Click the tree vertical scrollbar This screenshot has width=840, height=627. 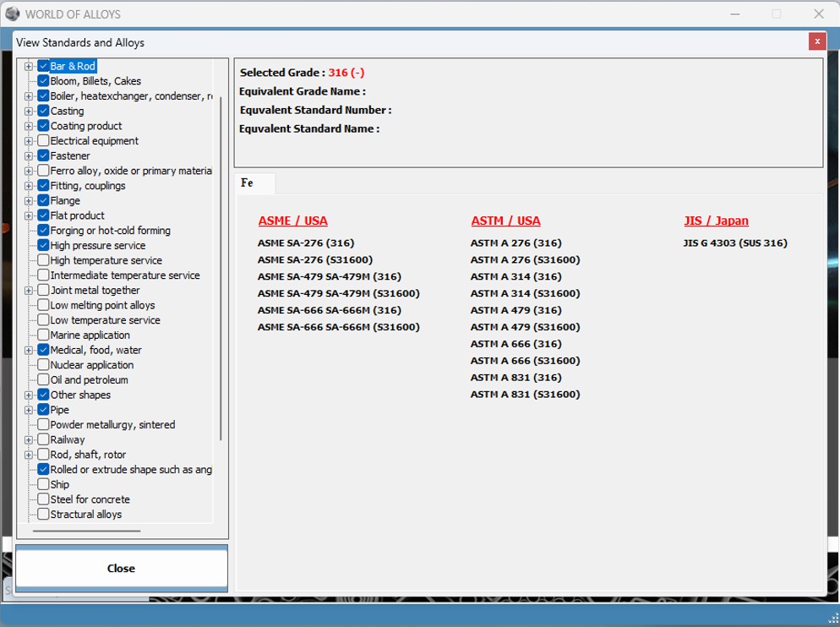pyautogui.click(x=221, y=268)
